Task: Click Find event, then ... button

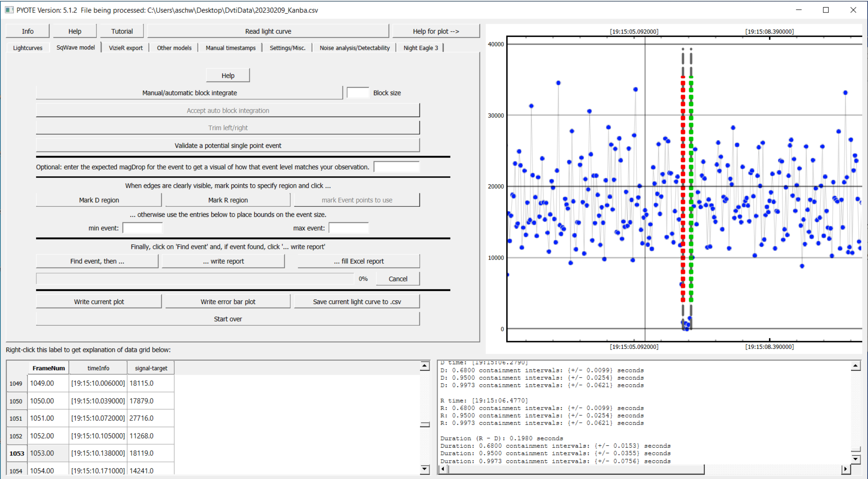Action: [x=97, y=261]
